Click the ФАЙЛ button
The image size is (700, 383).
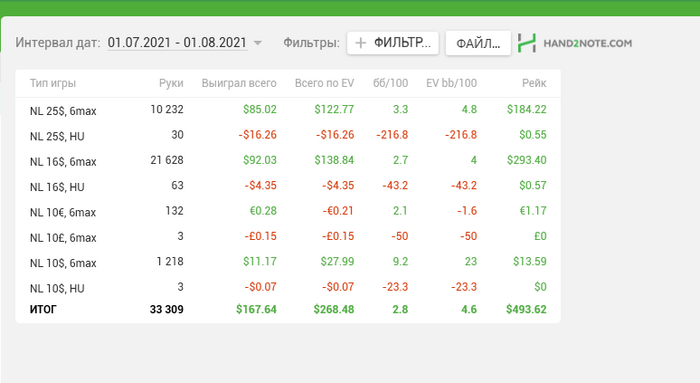pyautogui.click(x=478, y=43)
